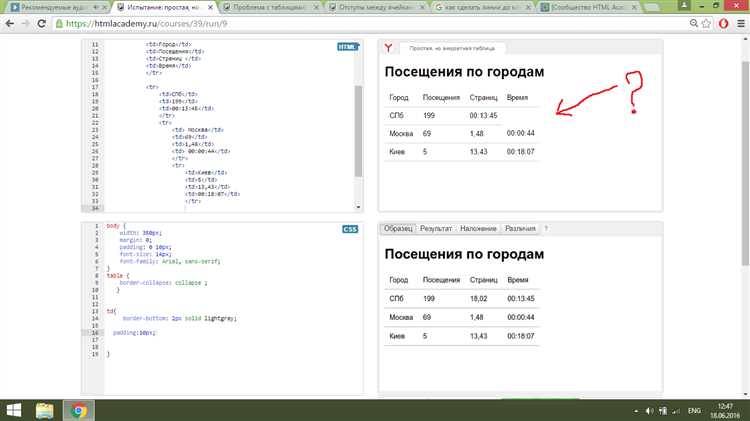Viewport: 750px width, 421px height.
Task: Open File Explorer from the taskbar
Action: [x=45, y=410]
